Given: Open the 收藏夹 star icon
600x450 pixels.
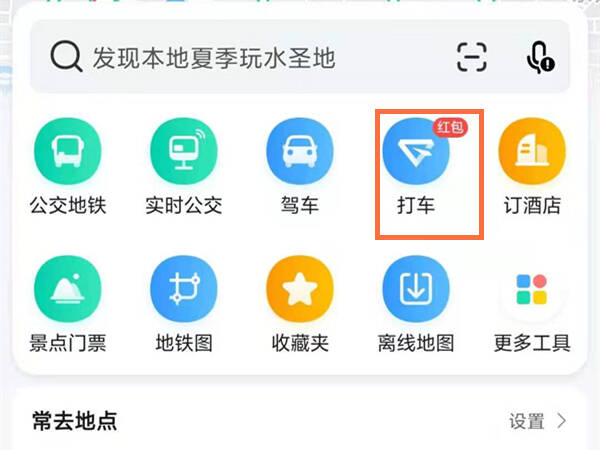Looking at the screenshot, I should point(300,289).
